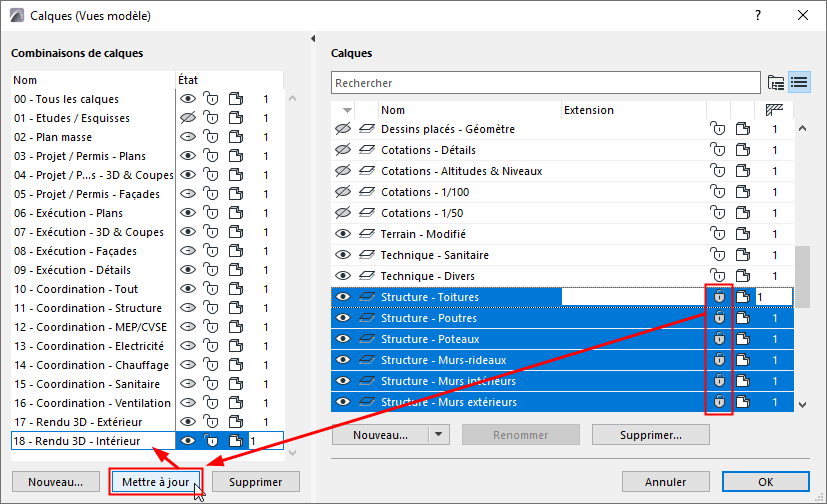Toggle lock state for 00 - Tous les calques

pyautogui.click(x=211, y=99)
